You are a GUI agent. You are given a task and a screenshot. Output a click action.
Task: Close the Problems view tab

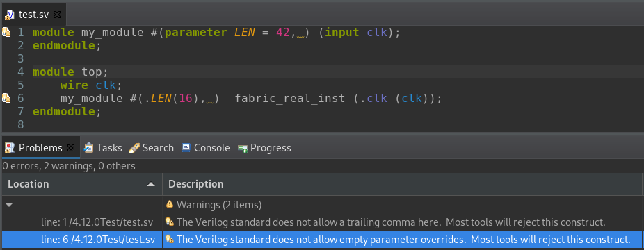pyautogui.click(x=71, y=147)
